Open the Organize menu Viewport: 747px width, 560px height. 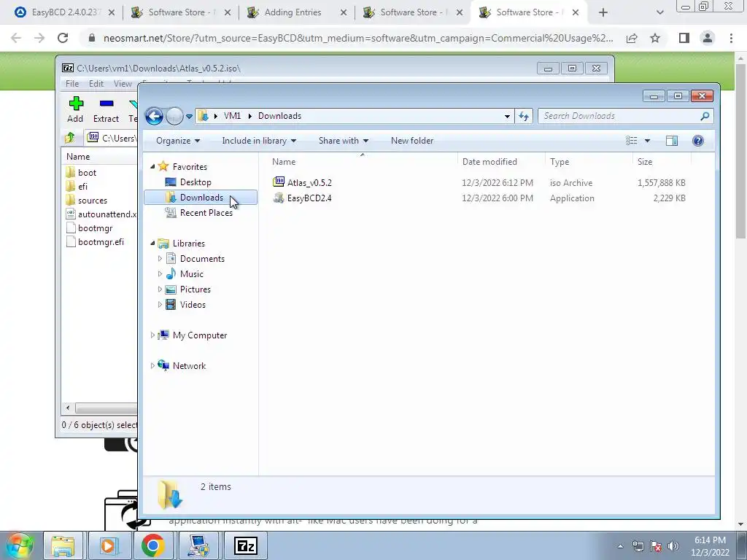tap(178, 141)
